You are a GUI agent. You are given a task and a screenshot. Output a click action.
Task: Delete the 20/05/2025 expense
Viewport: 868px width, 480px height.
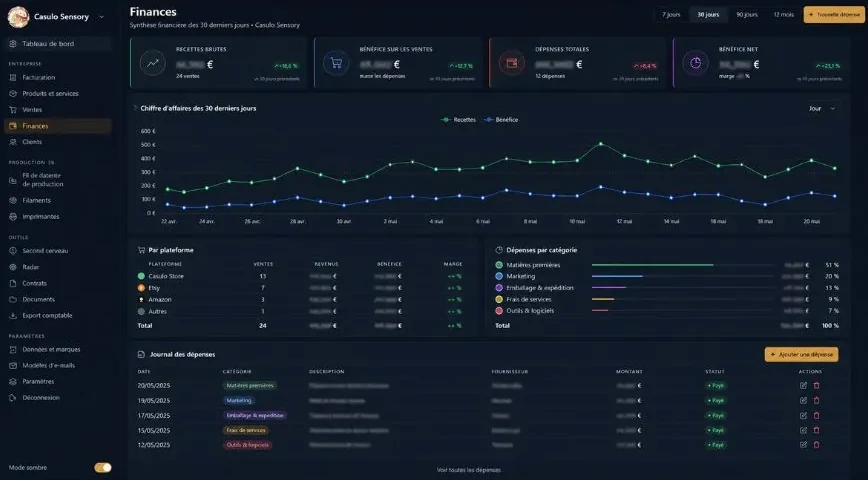[x=816, y=385]
